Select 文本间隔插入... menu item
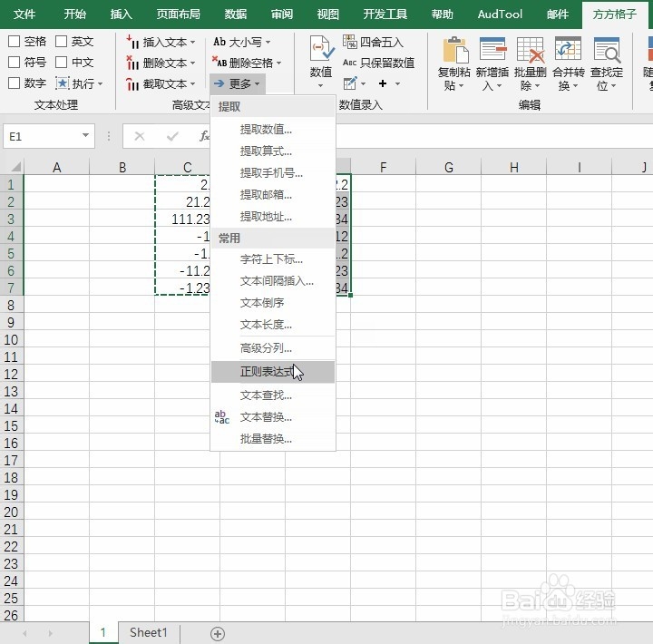 (x=273, y=281)
